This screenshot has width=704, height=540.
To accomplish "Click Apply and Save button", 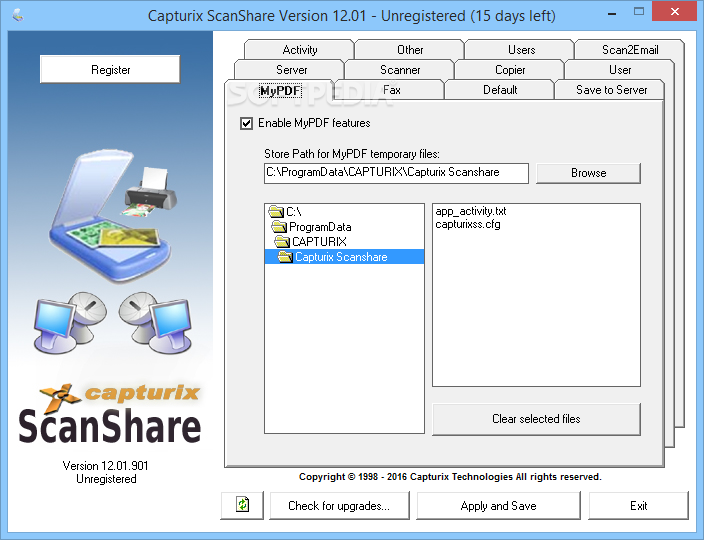I will point(498,505).
